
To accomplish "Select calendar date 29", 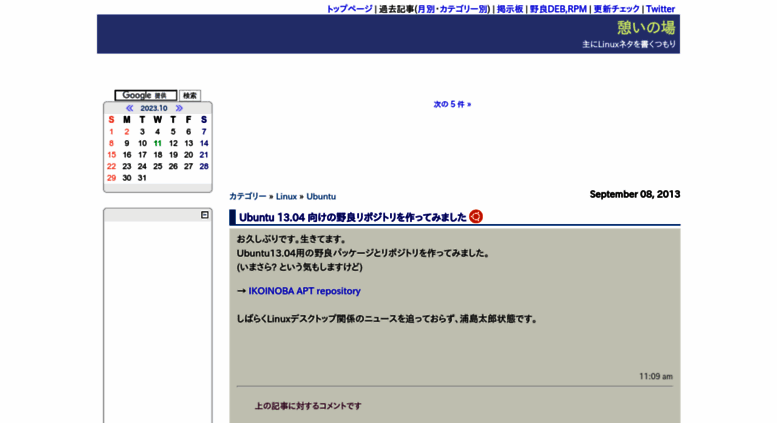I will point(111,178).
